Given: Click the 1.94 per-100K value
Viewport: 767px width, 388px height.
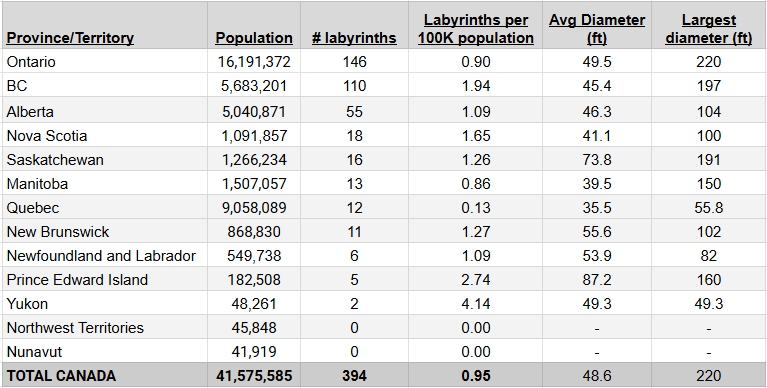Looking at the screenshot, I should [476, 86].
